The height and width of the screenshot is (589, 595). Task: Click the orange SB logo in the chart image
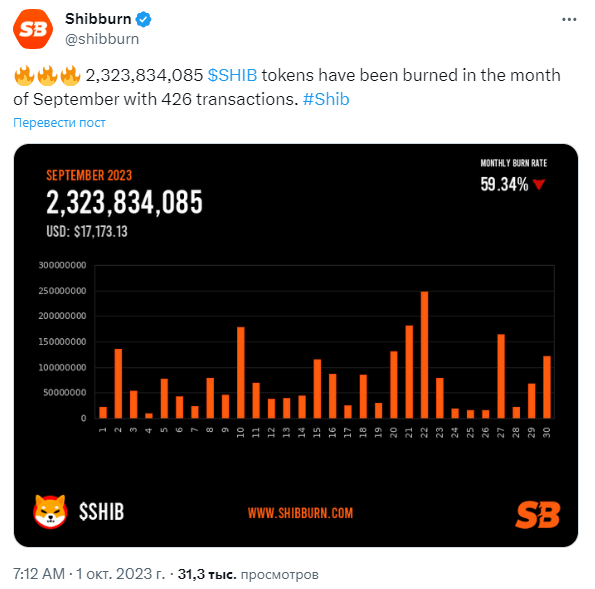coord(538,515)
